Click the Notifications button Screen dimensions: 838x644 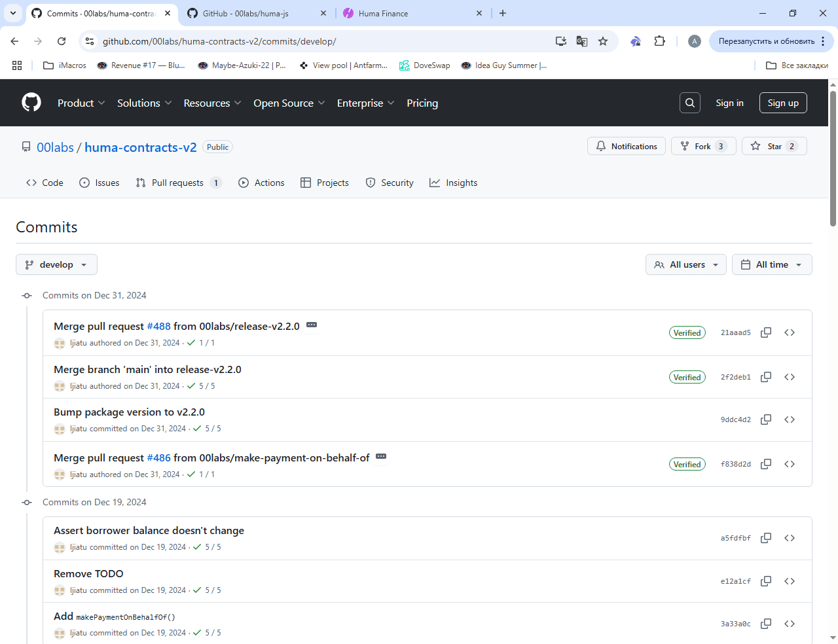[627, 146]
